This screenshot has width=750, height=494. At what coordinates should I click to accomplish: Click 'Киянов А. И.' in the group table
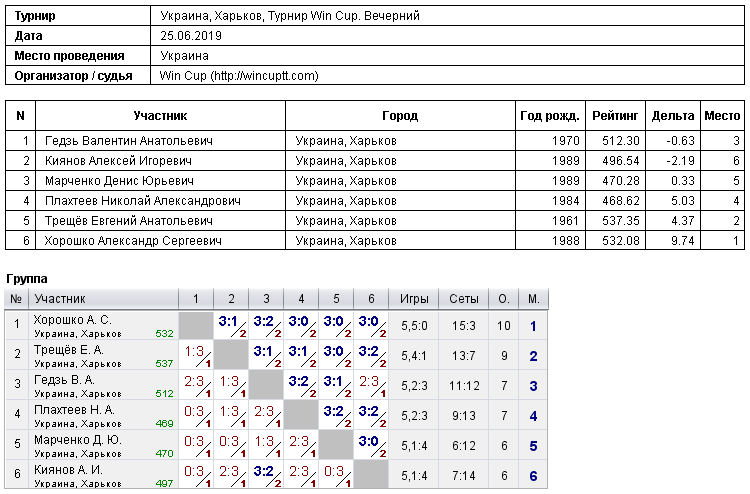68,470
